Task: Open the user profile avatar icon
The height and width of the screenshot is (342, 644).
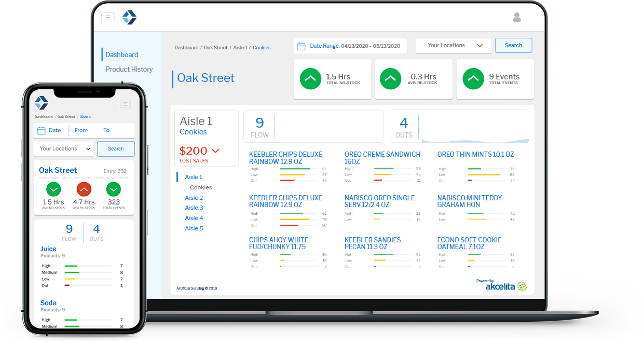Action: click(516, 18)
